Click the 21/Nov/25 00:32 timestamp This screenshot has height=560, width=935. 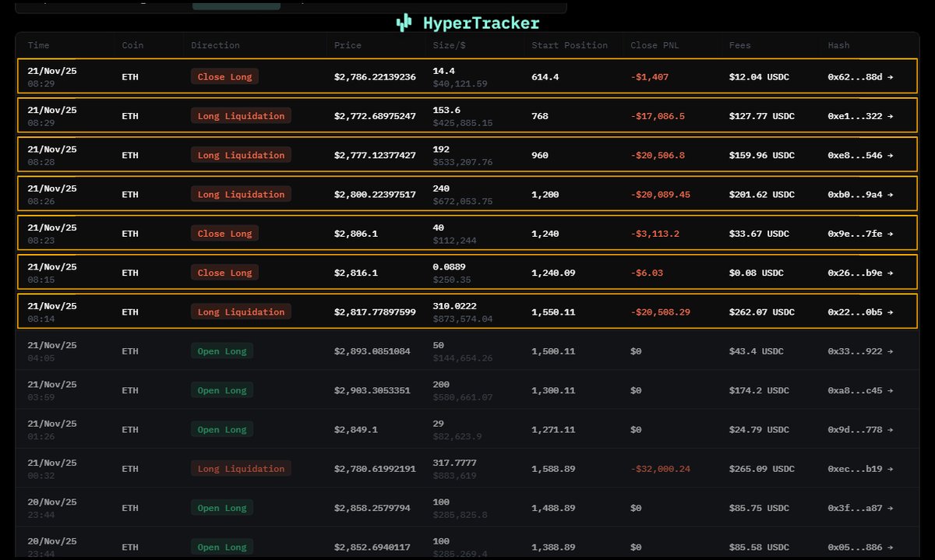pyautogui.click(x=52, y=469)
